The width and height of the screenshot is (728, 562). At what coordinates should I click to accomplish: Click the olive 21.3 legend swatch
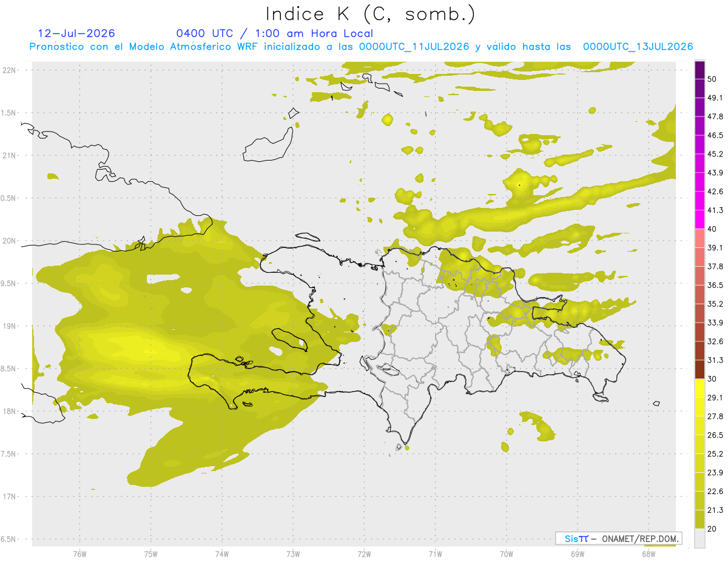click(x=699, y=519)
